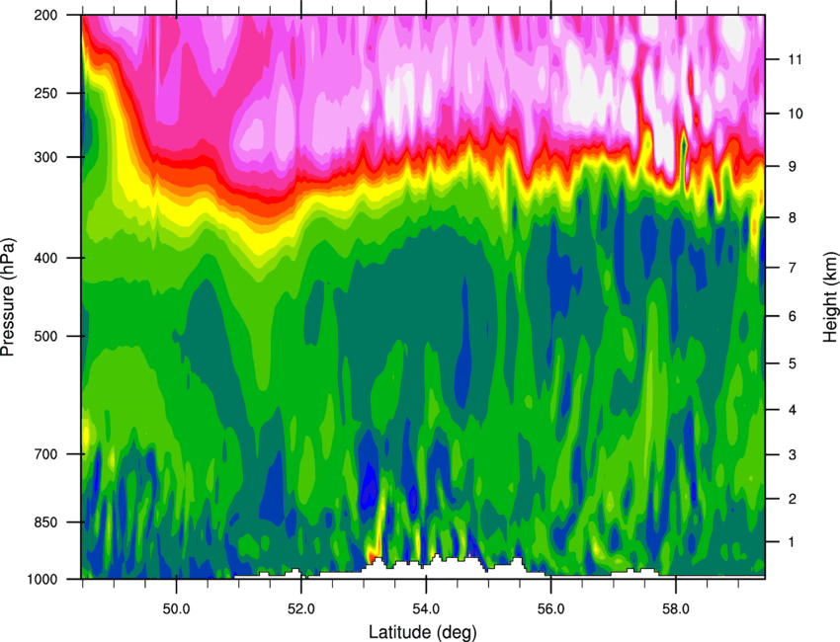Viewport: 840px width, 642px height.
Task: Click the 56.0 latitude tick label
Action: pyautogui.click(x=550, y=609)
